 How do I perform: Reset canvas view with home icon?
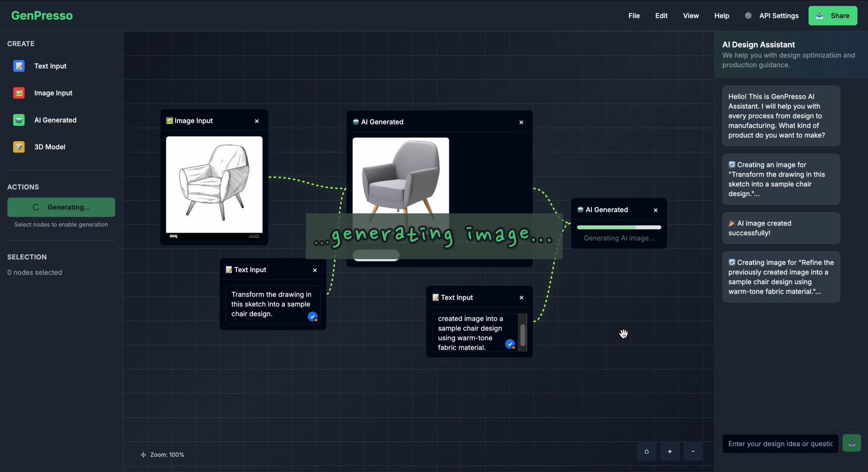(x=647, y=451)
